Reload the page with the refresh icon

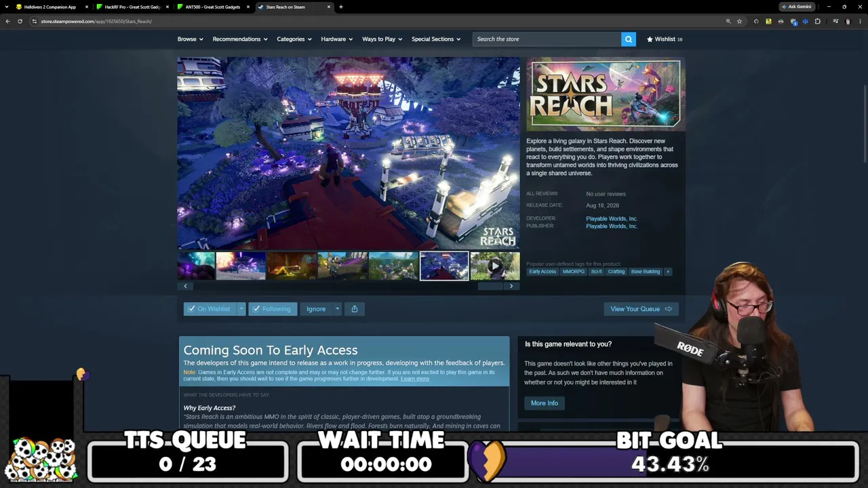tap(20, 21)
